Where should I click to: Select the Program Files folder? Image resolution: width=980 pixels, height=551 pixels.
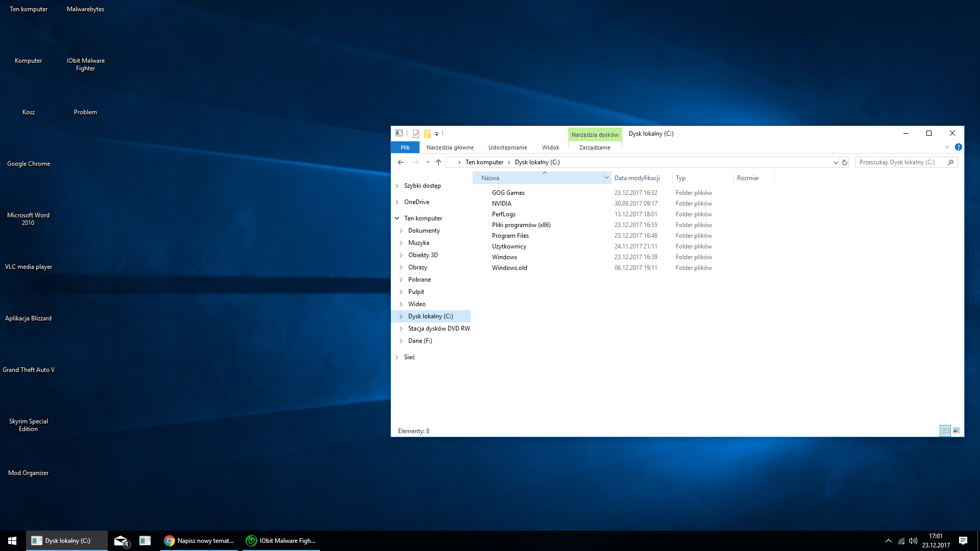point(510,236)
